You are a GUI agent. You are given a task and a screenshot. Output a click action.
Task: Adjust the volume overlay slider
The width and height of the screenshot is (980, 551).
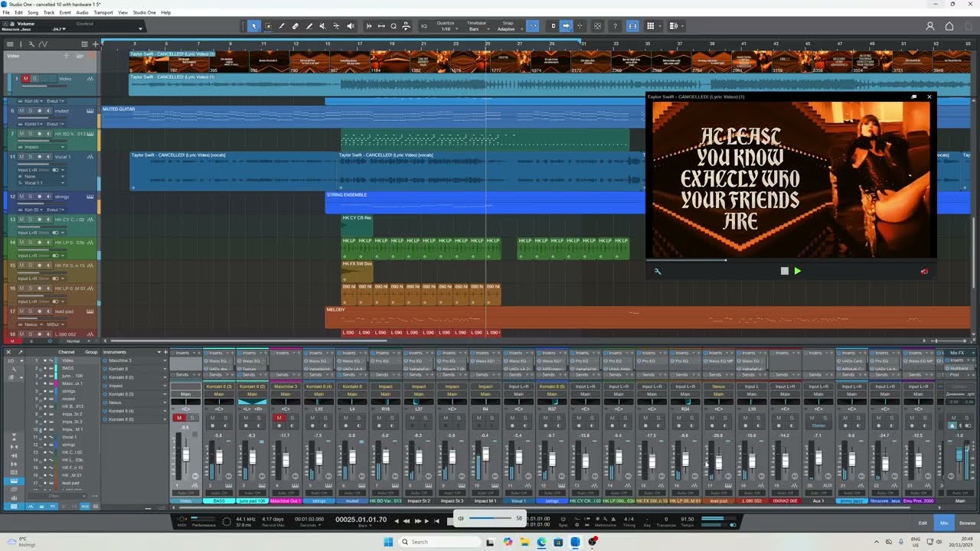491,518
